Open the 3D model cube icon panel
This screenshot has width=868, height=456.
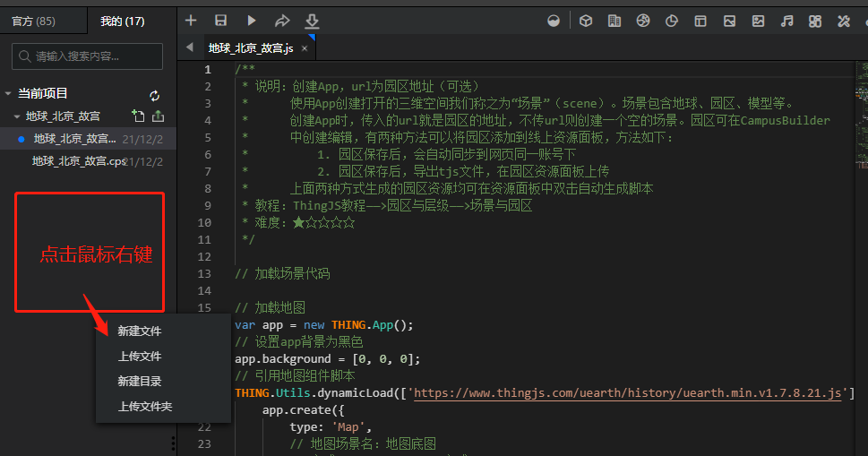[x=585, y=21]
